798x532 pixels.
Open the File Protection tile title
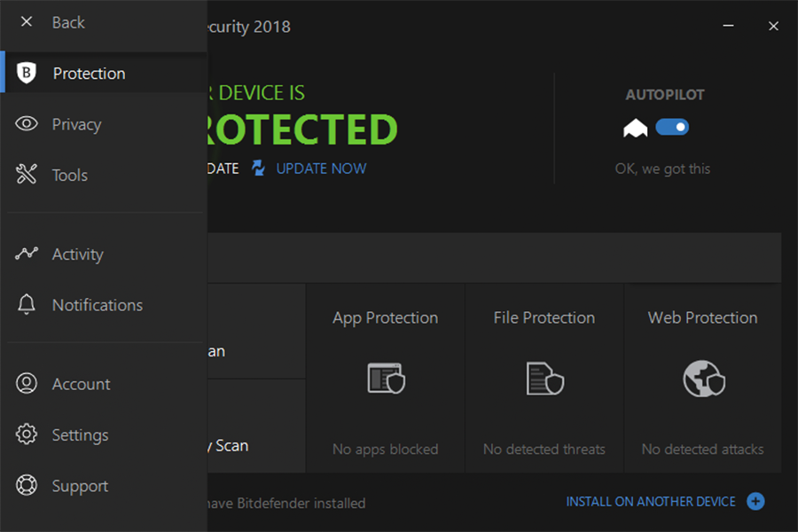(x=544, y=317)
